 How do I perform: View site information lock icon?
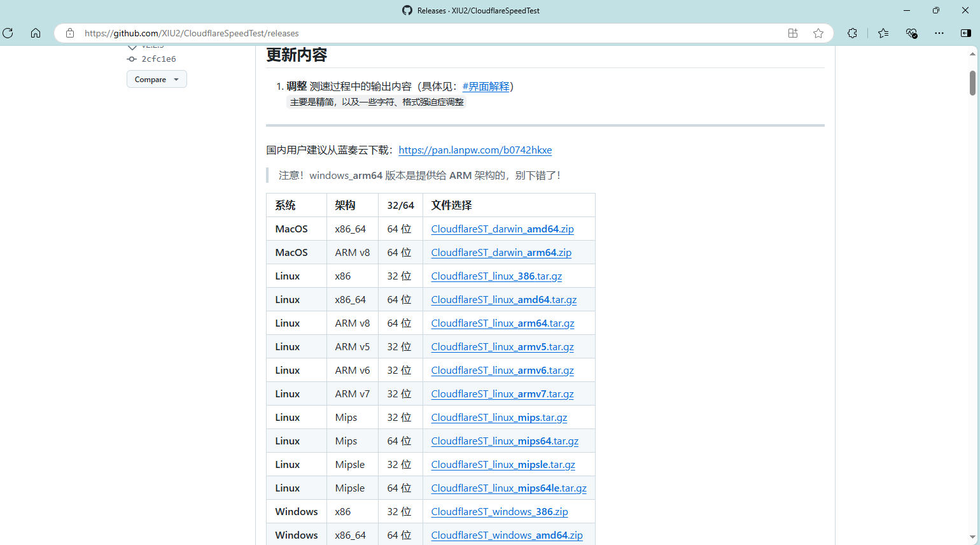70,33
